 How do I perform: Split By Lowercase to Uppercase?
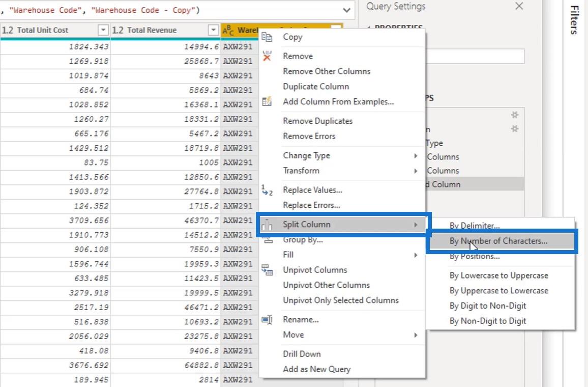[x=499, y=275]
